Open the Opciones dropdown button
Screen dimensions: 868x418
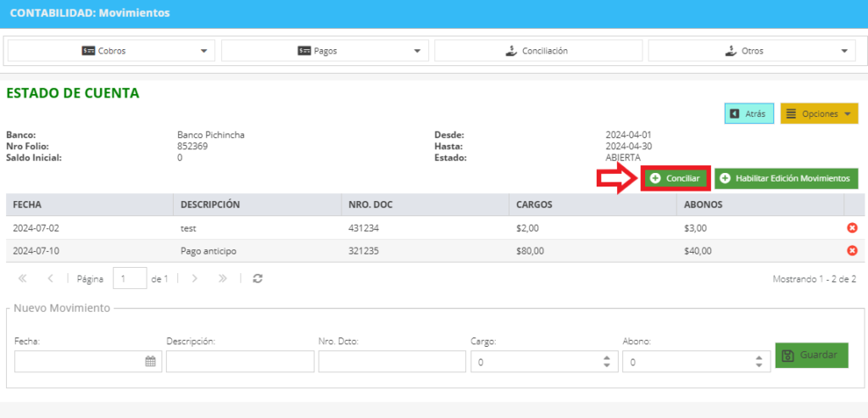[820, 114]
